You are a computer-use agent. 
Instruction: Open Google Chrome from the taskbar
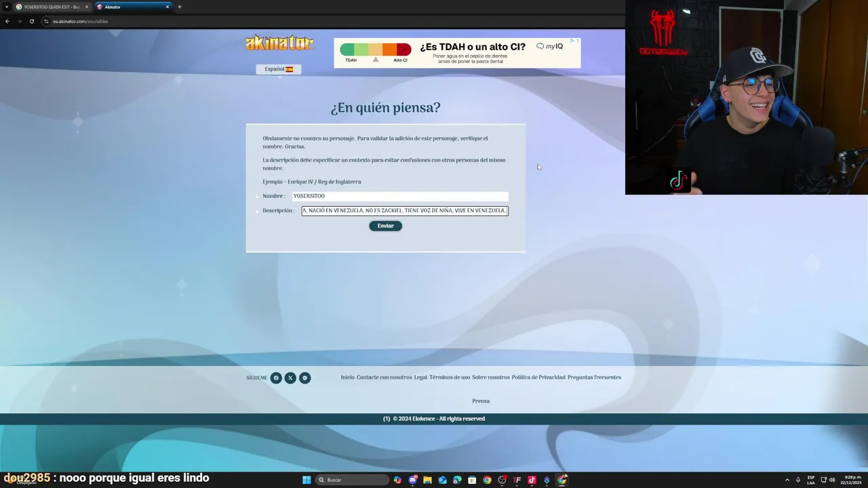pos(487,480)
